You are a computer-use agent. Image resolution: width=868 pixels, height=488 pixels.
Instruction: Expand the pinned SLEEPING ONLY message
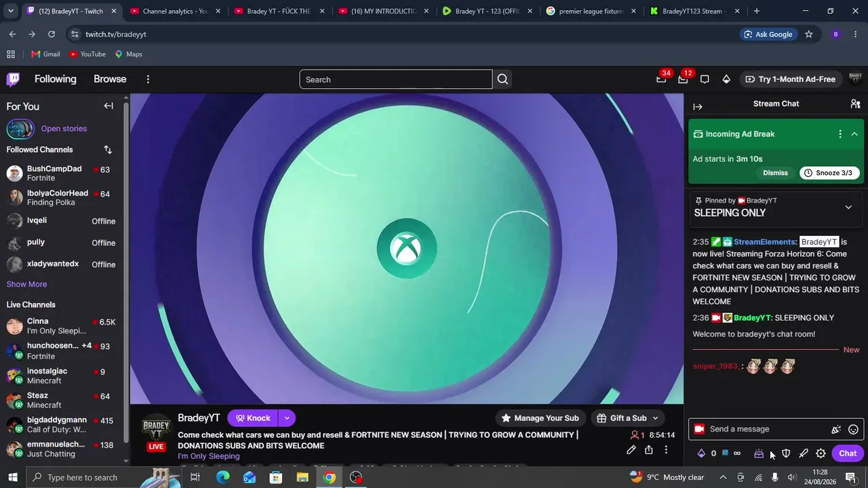point(848,207)
